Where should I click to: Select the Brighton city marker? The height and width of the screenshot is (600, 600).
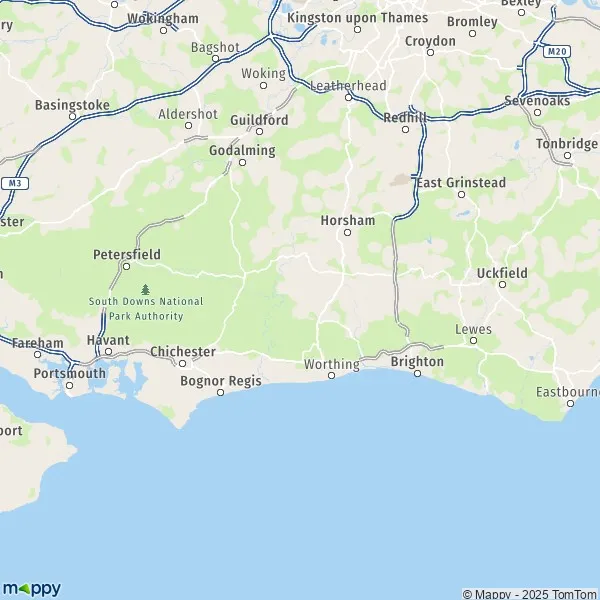417,373
